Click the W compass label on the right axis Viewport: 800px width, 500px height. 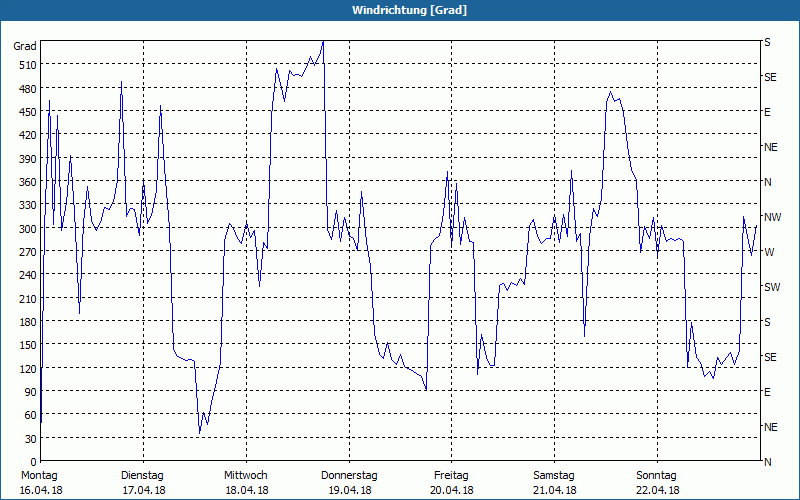pos(769,252)
